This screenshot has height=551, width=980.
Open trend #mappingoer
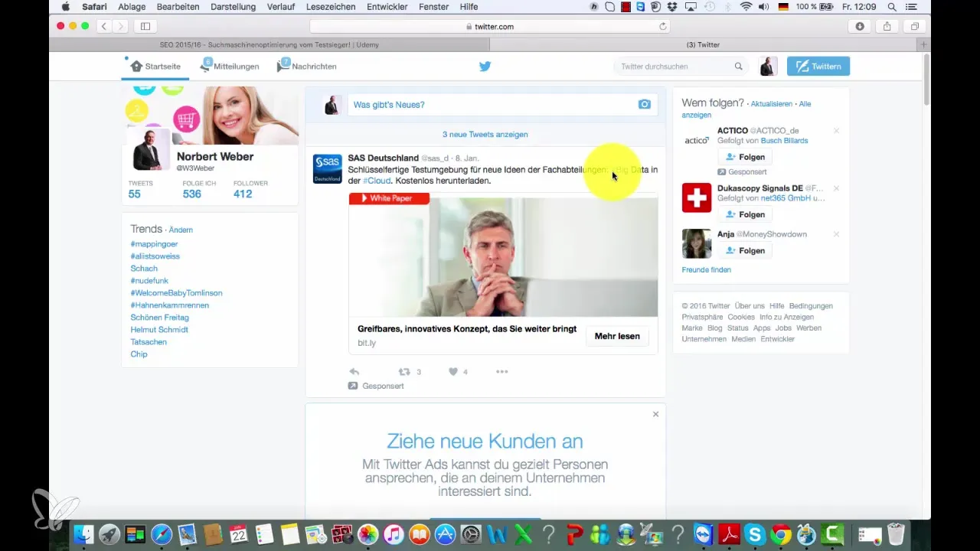pyautogui.click(x=154, y=244)
